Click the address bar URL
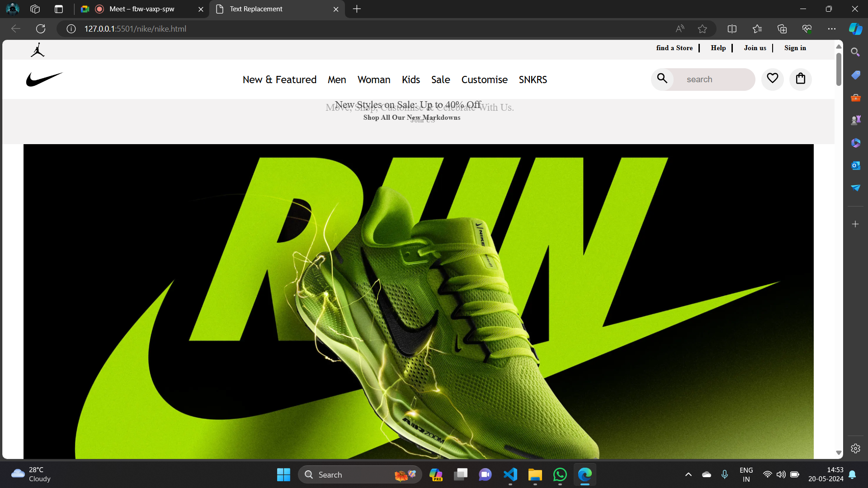Screen dimensions: 868x488 pyautogui.click(x=135, y=29)
